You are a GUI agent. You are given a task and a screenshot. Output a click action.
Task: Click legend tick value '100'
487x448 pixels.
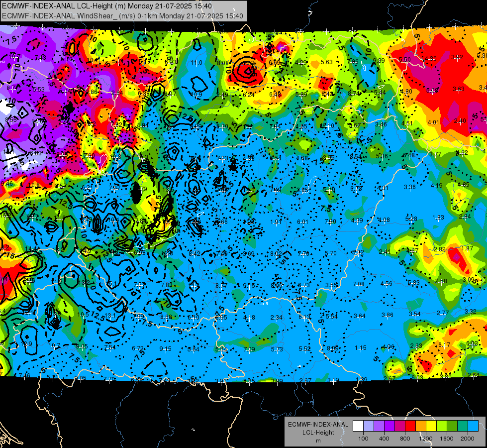click(363, 439)
